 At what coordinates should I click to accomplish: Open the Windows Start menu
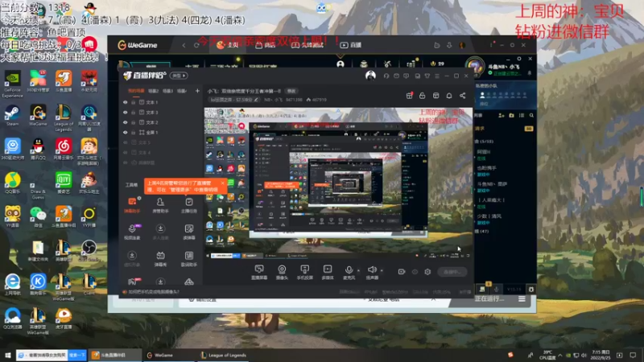coord(7,355)
